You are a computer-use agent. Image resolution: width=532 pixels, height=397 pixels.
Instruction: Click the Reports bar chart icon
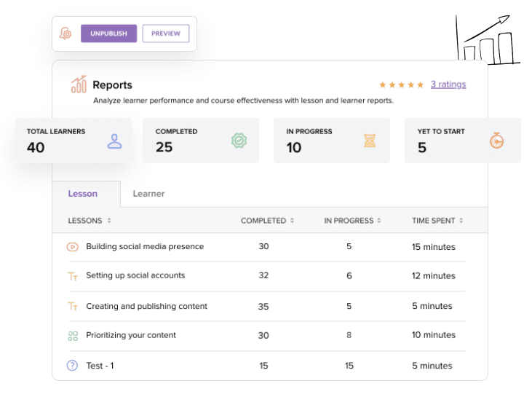click(79, 84)
